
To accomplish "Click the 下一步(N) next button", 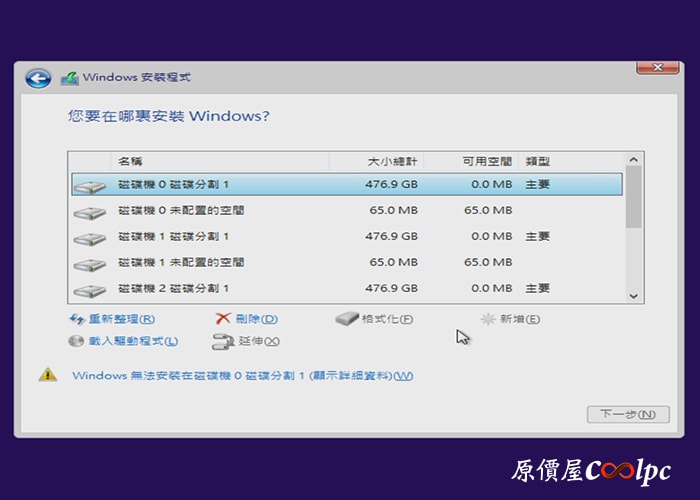I will point(628,414).
